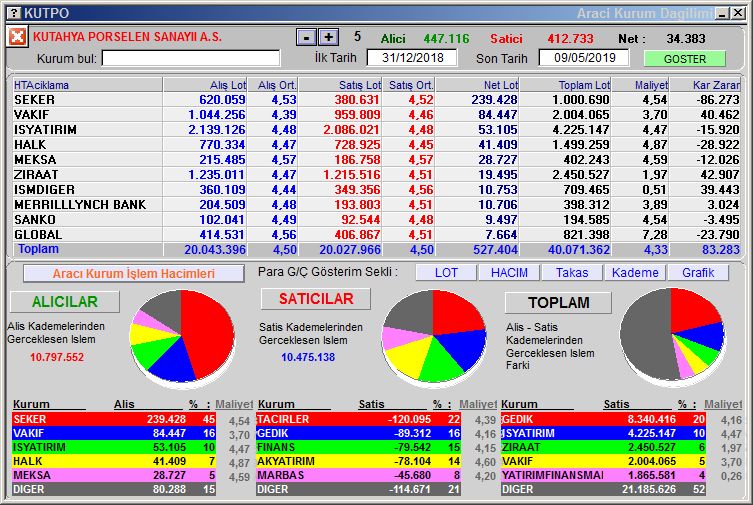This screenshot has height=505, width=753.
Task: Select the GLOBAL row in the table
Action: (376, 235)
